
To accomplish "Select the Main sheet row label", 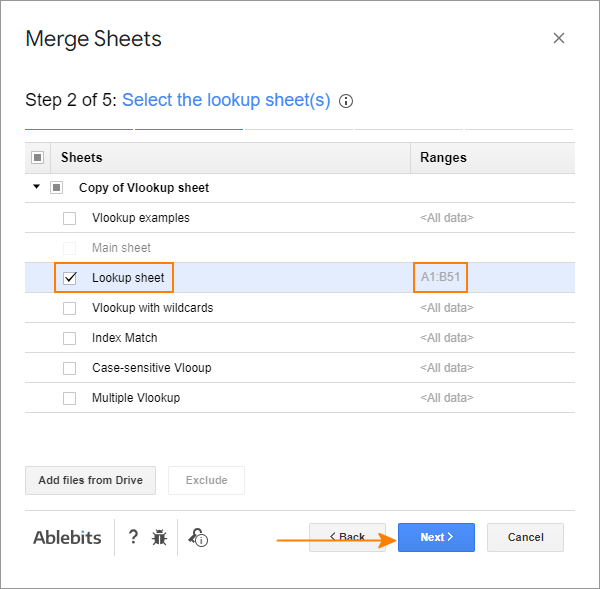I will point(121,248).
